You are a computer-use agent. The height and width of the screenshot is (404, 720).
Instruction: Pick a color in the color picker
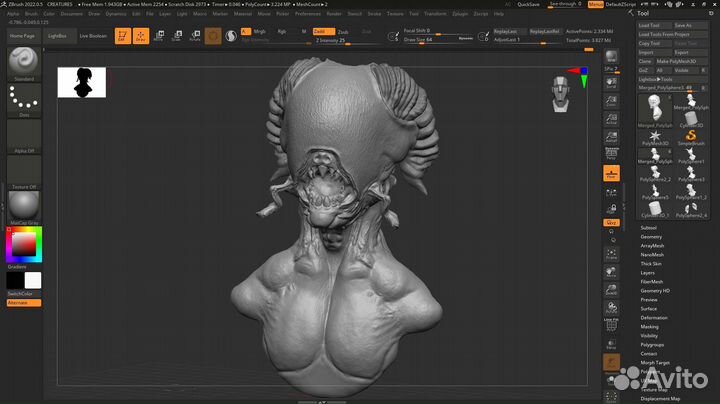[x=24, y=244]
